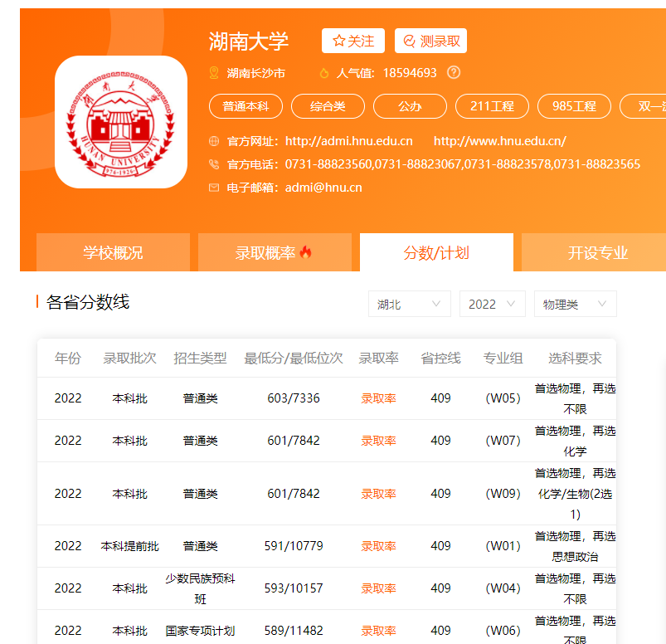The width and height of the screenshot is (666, 644).
Task: Click 录取率 link in W07 row
Action: pyautogui.click(x=378, y=441)
